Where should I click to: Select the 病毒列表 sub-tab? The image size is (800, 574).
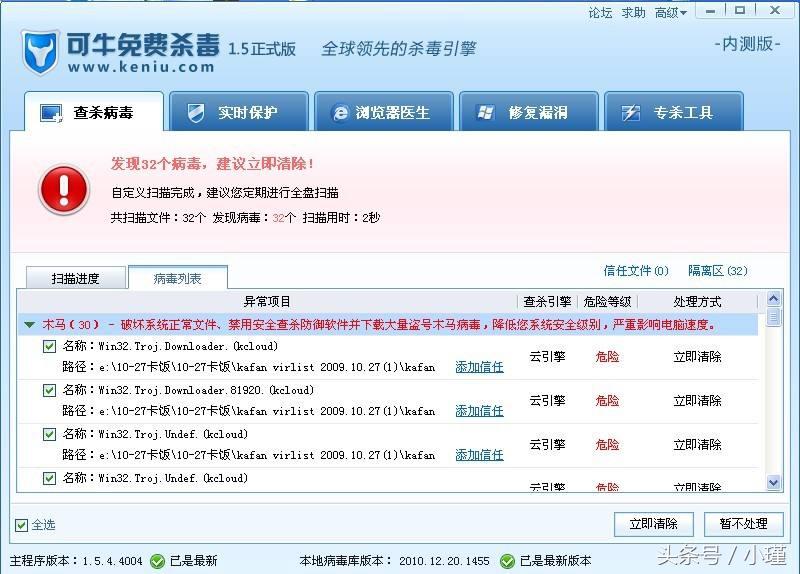tap(178, 278)
